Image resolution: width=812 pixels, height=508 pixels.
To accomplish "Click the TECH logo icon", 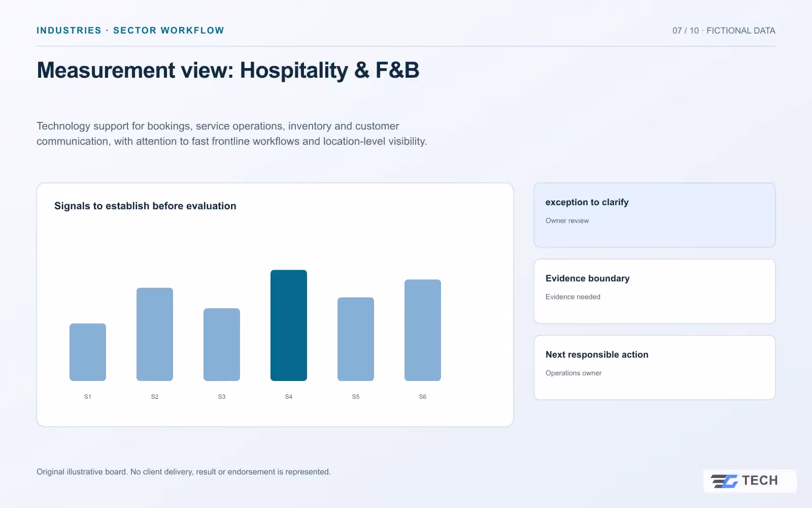I will tap(724, 481).
